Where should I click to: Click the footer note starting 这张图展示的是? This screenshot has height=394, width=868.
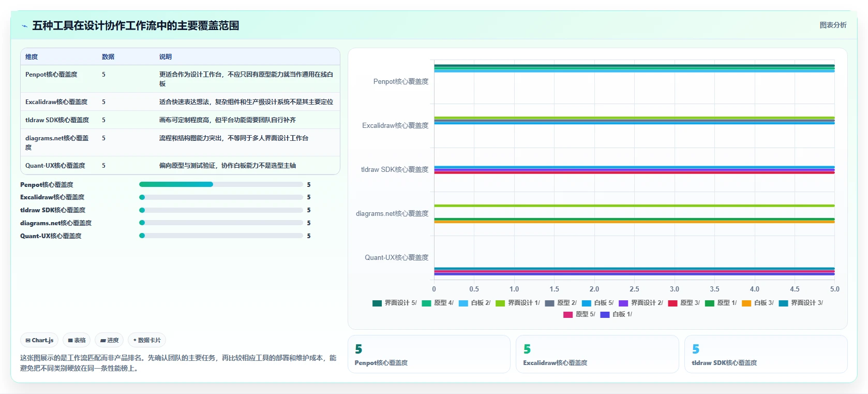pos(178,363)
